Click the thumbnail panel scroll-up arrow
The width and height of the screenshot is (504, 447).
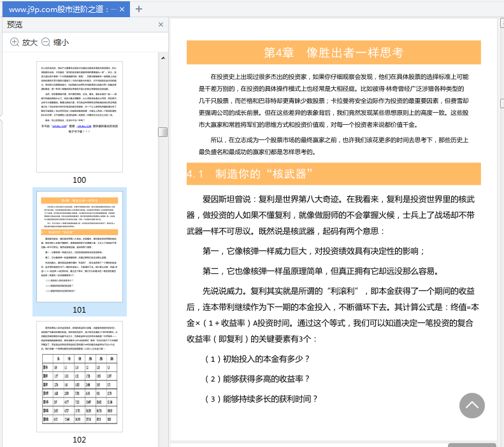click(163, 58)
